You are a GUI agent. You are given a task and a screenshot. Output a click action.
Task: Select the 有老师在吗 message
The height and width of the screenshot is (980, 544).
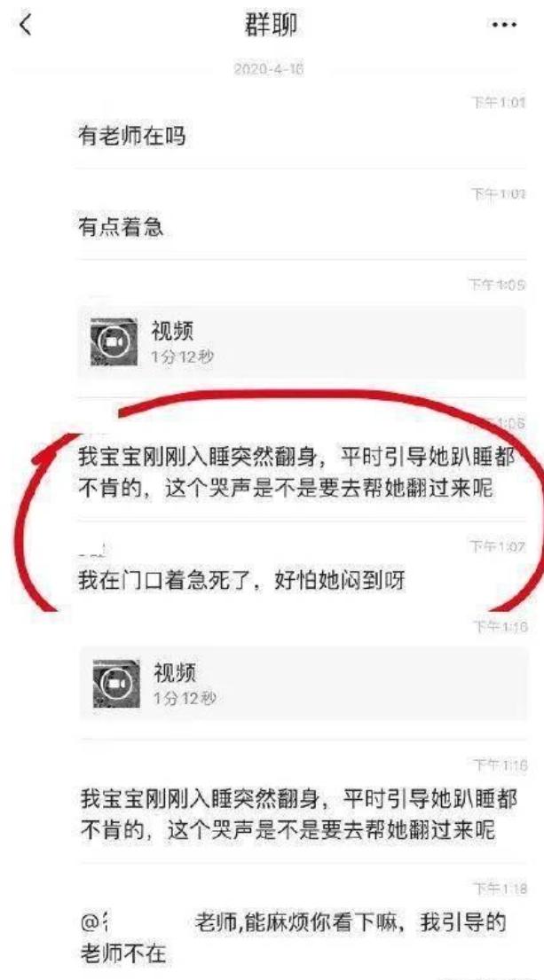click(131, 136)
